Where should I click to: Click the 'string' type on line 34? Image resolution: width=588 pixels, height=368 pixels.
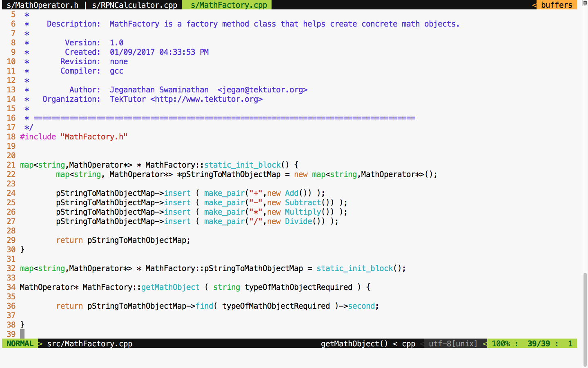click(227, 287)
